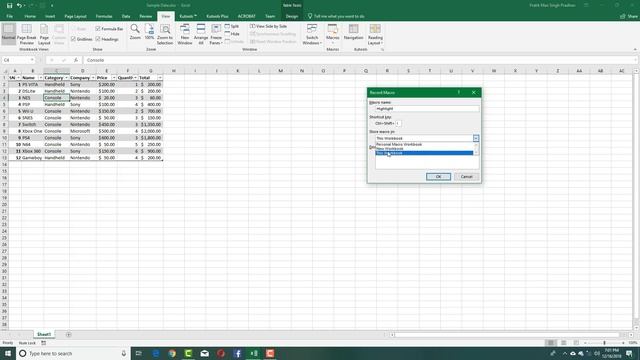Viewport: 640px width, 360px height.
Task: Undo the last action
Action: (x=19, y=6)
